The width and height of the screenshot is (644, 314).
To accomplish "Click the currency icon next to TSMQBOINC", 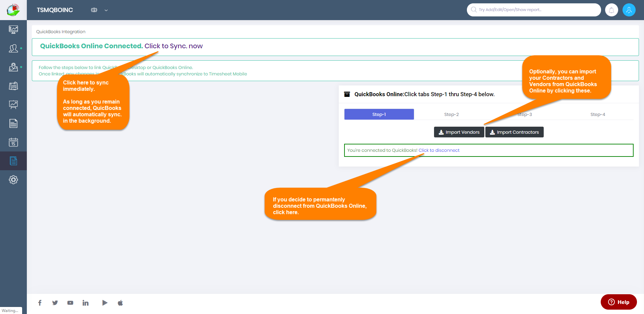I will tap(94, 10).
